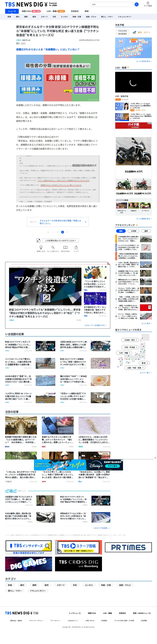Select the 天気防災 tab
The image size is (157, 644).
pos(75,11)
